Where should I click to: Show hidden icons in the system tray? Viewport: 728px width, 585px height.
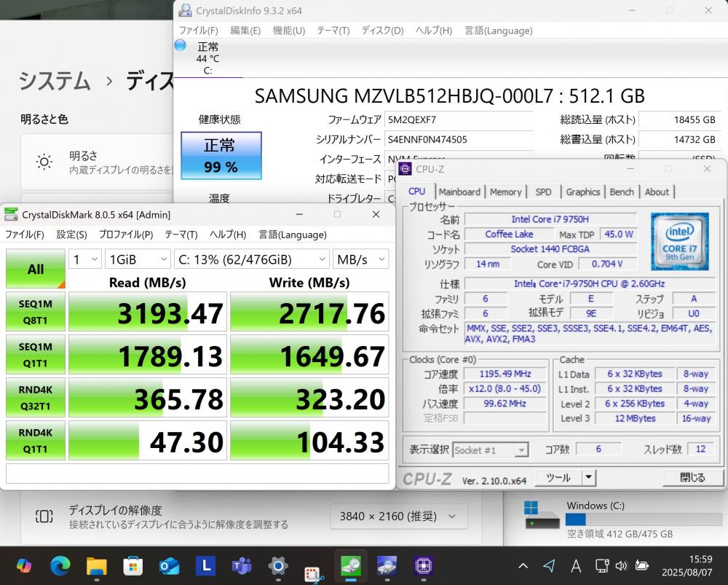pyautogui.click(x=523, y=566)
